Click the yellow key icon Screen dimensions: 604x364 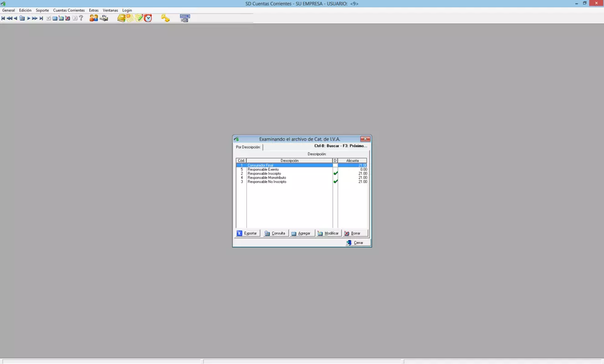[x=165, y=18]
